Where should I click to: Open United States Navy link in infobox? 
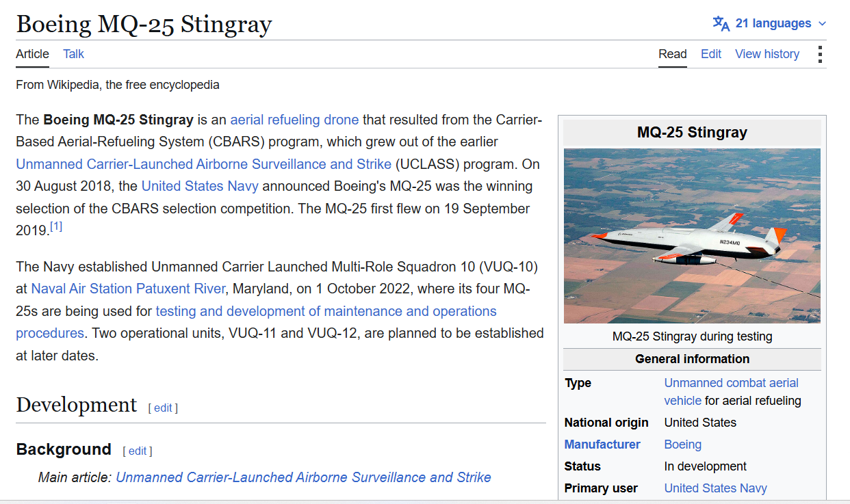[716, 488]
